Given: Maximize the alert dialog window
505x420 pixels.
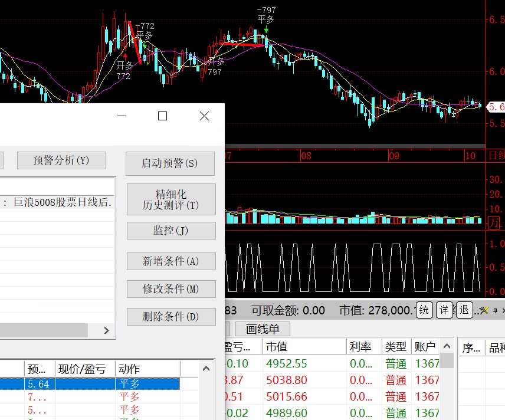Looking at the screenshot, I should pos(162,116).
